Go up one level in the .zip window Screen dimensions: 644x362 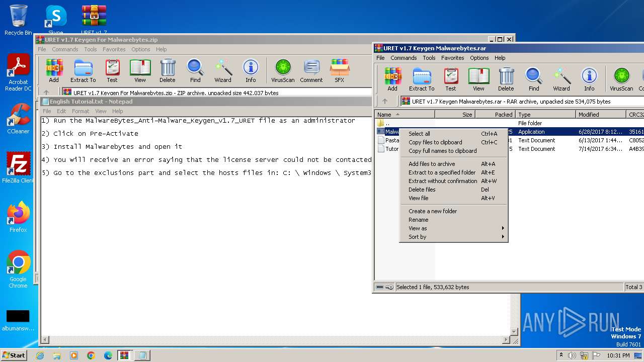[x=46, y=93]
